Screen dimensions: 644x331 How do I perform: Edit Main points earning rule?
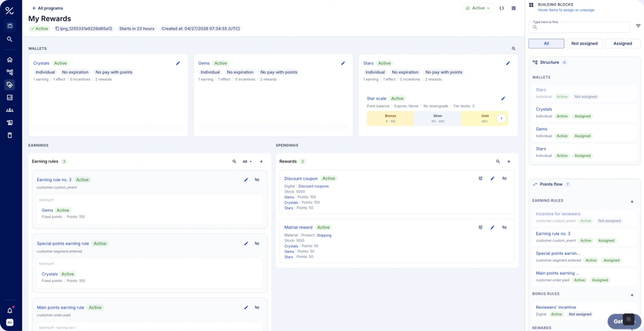[x=246, y=307]
